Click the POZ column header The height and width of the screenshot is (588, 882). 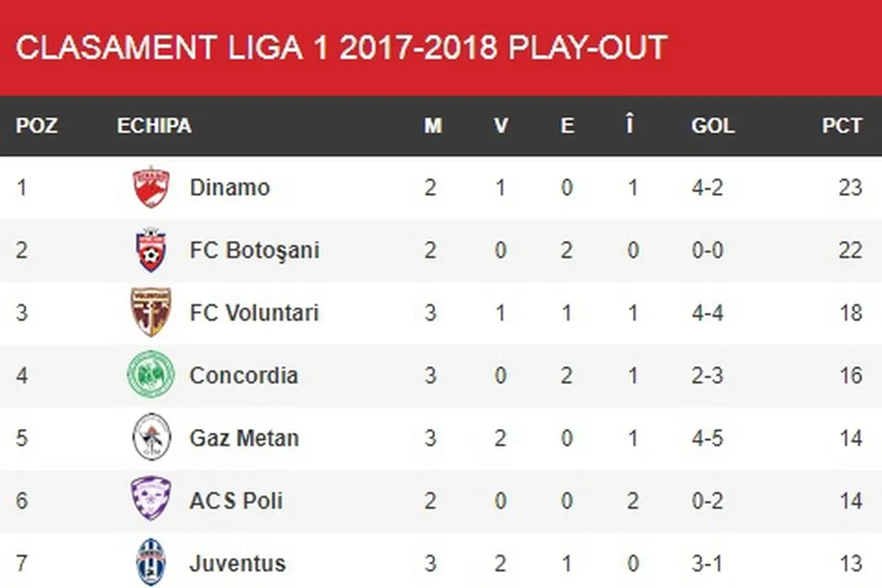(x=37, y=126)
